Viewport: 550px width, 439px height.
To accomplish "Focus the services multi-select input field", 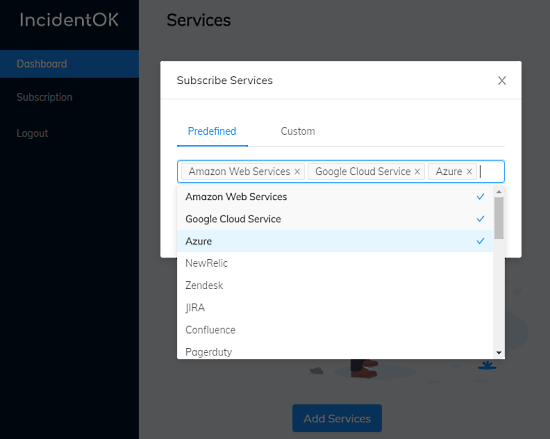I will (x=341, y=171).
